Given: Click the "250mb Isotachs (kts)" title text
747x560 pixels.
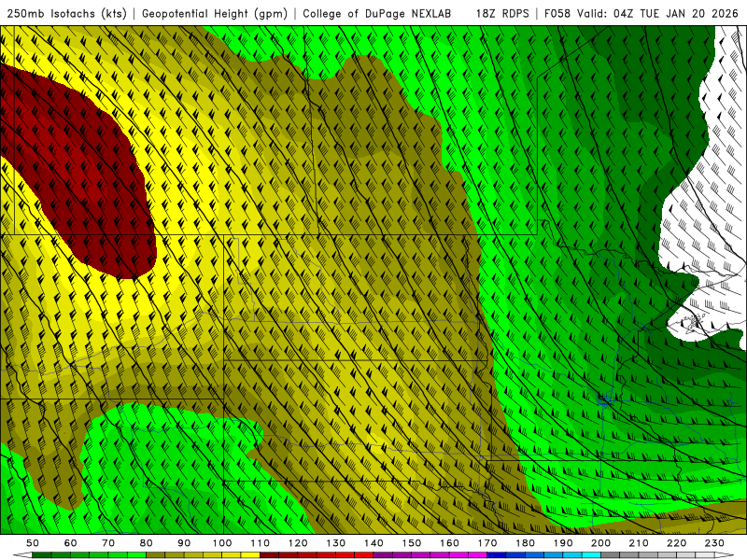Looking at the screenshot, I should [66, 13].
